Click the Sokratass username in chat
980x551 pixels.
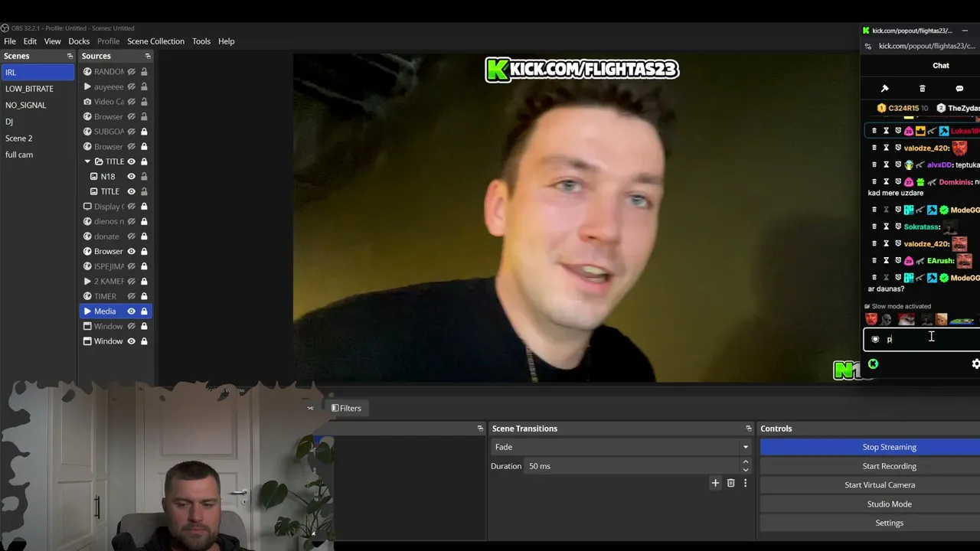point(922,227)
